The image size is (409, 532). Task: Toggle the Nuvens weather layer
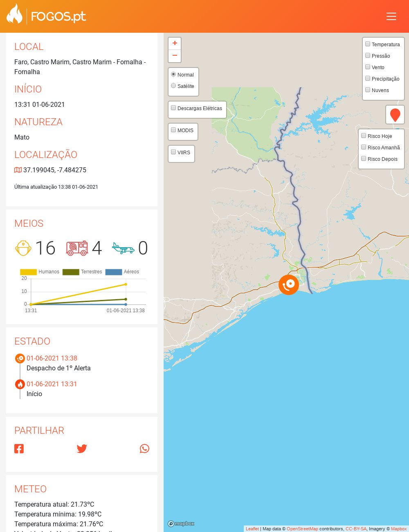point(368,90)
